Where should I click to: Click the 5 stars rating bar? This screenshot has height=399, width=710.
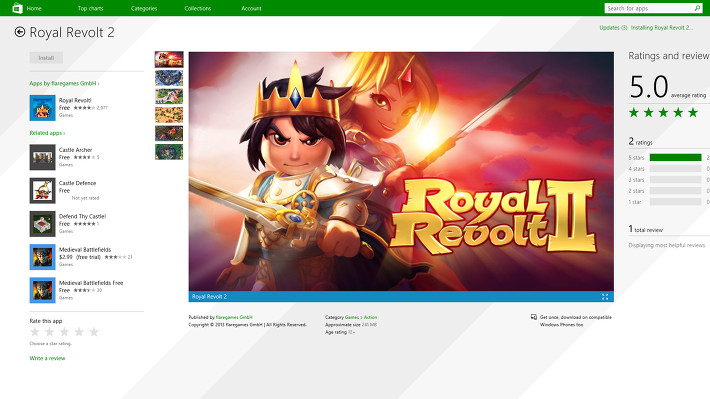[675, 157]
